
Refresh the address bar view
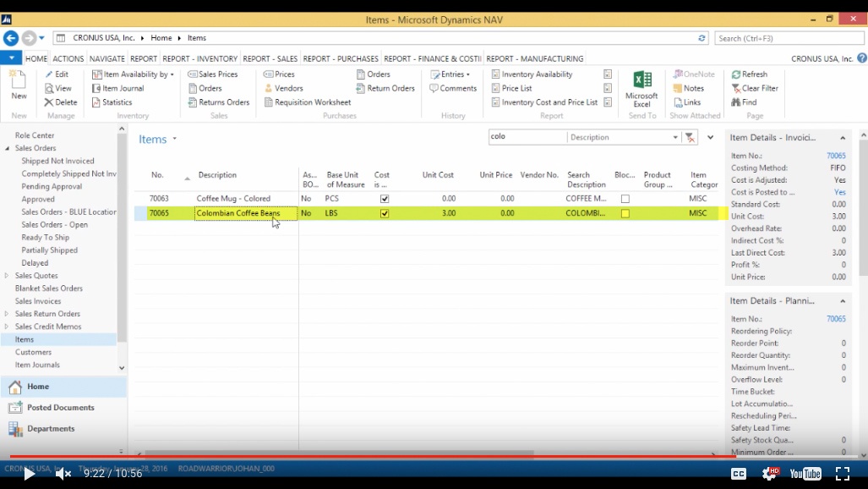pyautogui.click(x=701, y=38)
